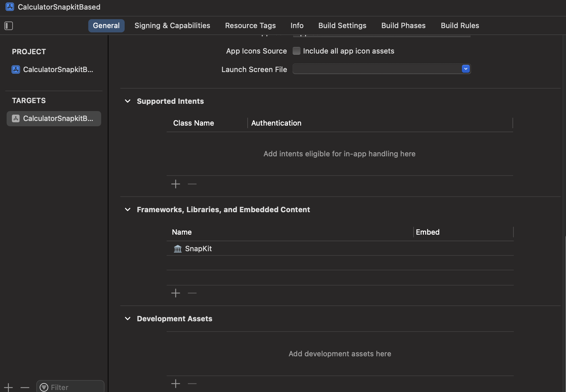Screen dimensions: 566x392
Task: Switch to the Build Settings tab
Action: click(342, 25)
